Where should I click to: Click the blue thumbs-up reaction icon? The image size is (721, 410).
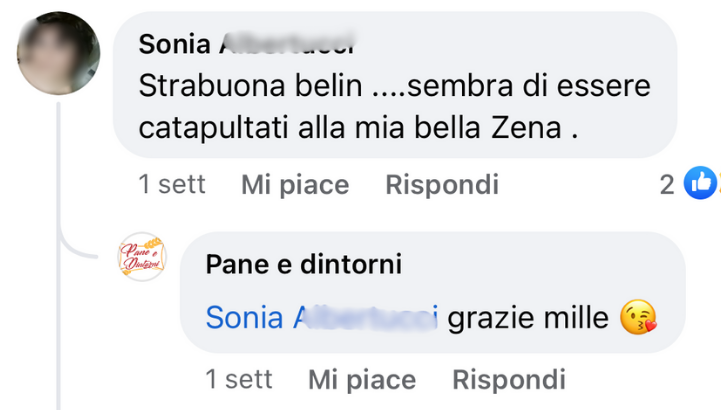700,183
